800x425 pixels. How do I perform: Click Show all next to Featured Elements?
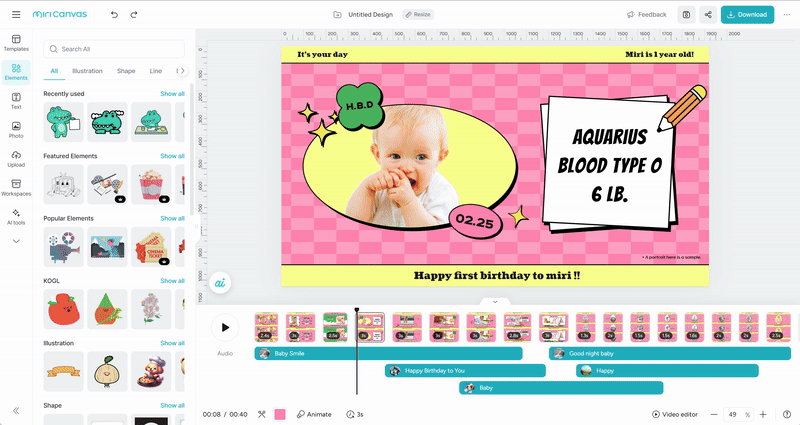[x=173, y=156]
